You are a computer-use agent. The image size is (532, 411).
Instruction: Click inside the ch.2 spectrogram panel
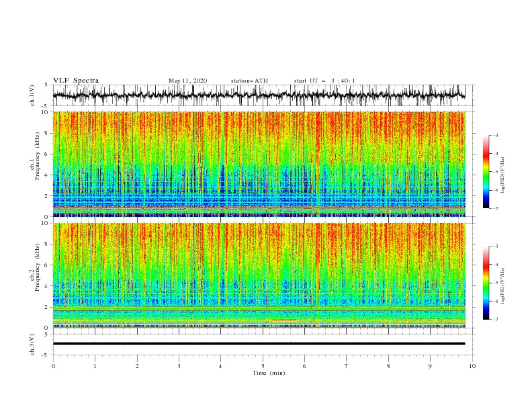coord(259,275)
